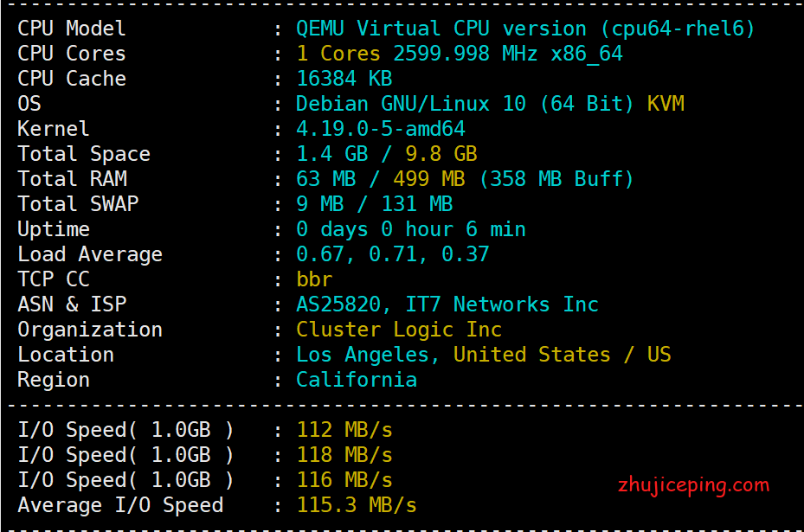The height and width of the screenshot is (532, 804).
Task: Select 'QEMU Virtual CPU version (cpu64-rhel6)' value
Action: (525, 29)
